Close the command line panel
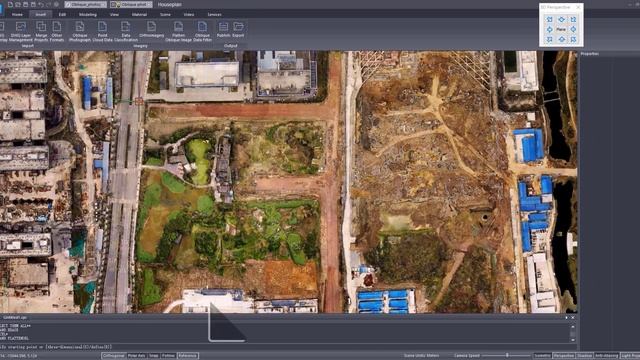Viewport: 640px width, 360px height. pos(573,318)
